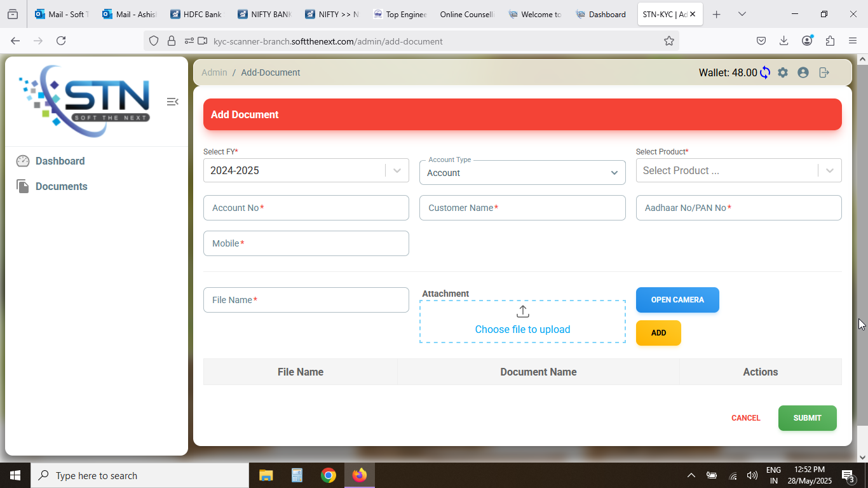Click the File Name input field
This screenshot has height=488, width=868.
tap(306, 300)
